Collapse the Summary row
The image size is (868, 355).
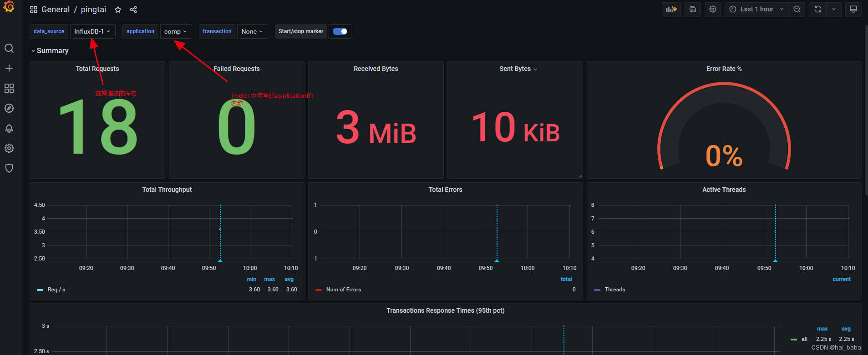(x=50, y=51)
